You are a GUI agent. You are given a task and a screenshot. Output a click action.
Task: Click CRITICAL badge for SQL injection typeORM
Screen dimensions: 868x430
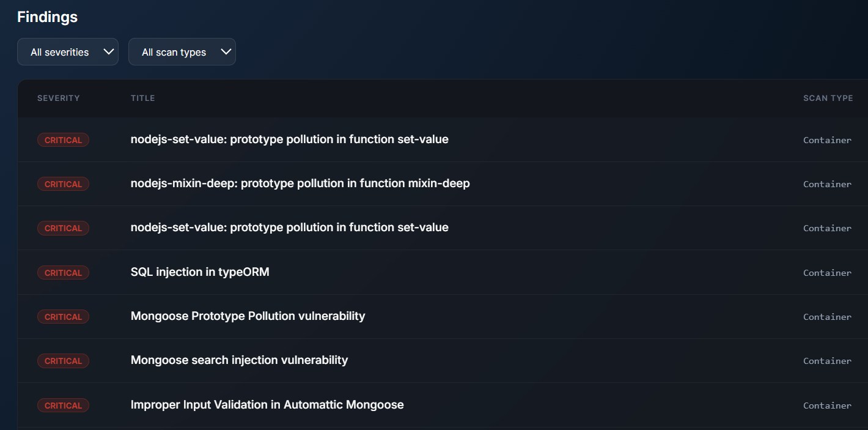[63, 273]
